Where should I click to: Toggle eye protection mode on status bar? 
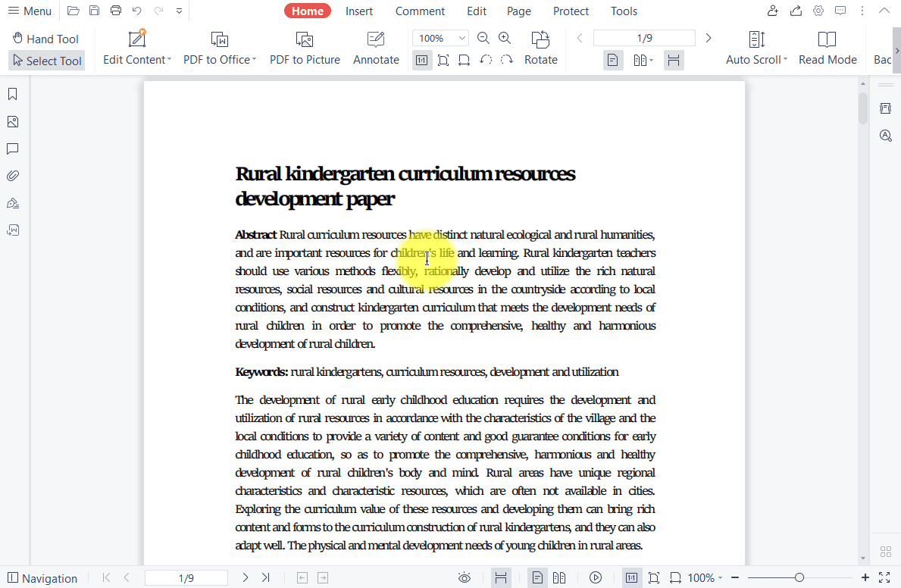[465, 577]
